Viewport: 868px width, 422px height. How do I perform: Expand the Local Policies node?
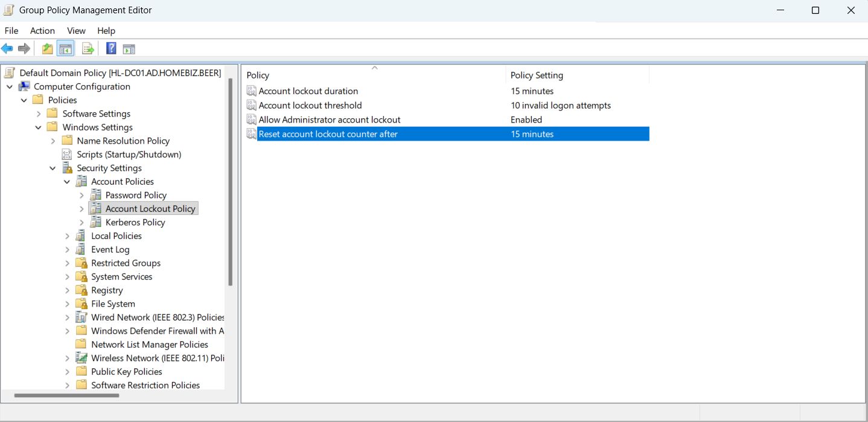pos(67,236)
